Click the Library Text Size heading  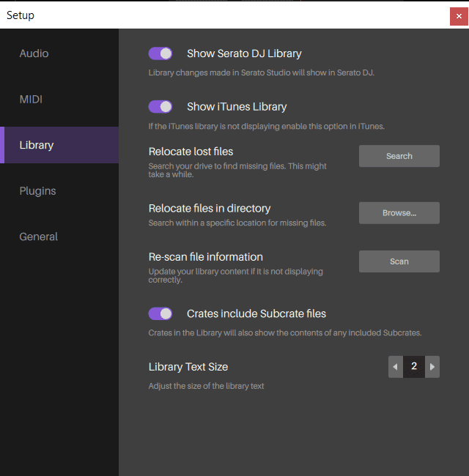pyautogui.click(x=188, y=367)
